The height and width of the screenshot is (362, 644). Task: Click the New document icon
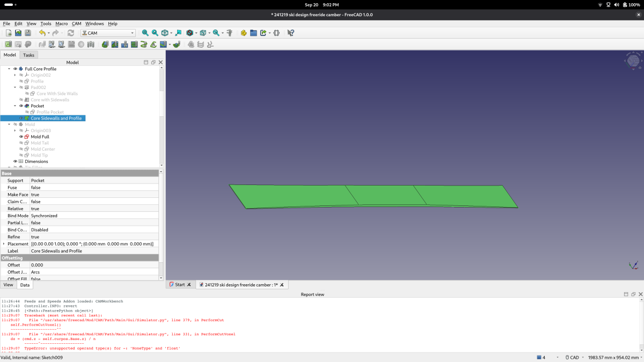[x=9, y=33]
